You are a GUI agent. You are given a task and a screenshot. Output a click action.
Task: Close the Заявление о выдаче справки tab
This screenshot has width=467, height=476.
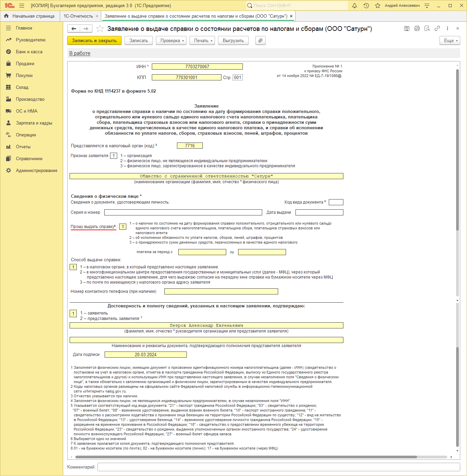coord(291,16)
